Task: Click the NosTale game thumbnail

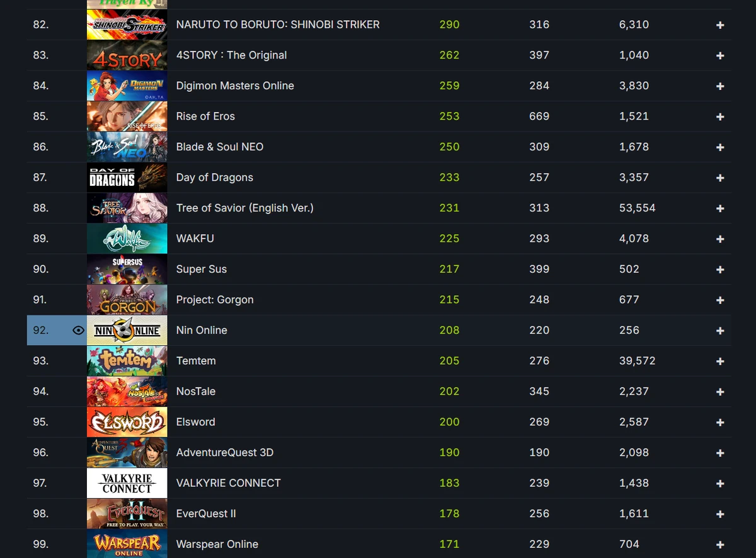Action: tap(127, 391)
